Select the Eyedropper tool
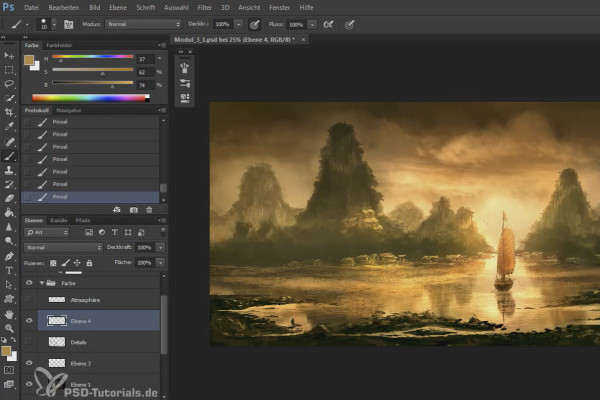Image resolution: width=600 pixels, height=400 pixels. coord(9,126)
